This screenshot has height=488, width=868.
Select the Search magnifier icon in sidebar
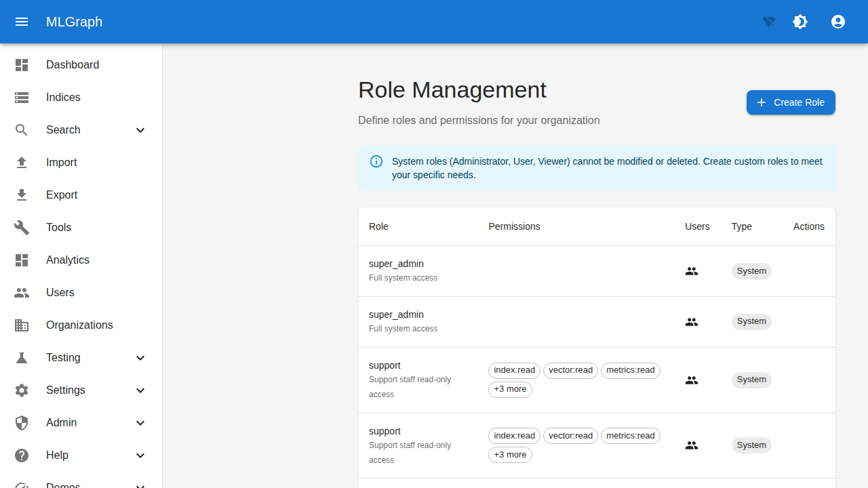click(x=22, y=129)
